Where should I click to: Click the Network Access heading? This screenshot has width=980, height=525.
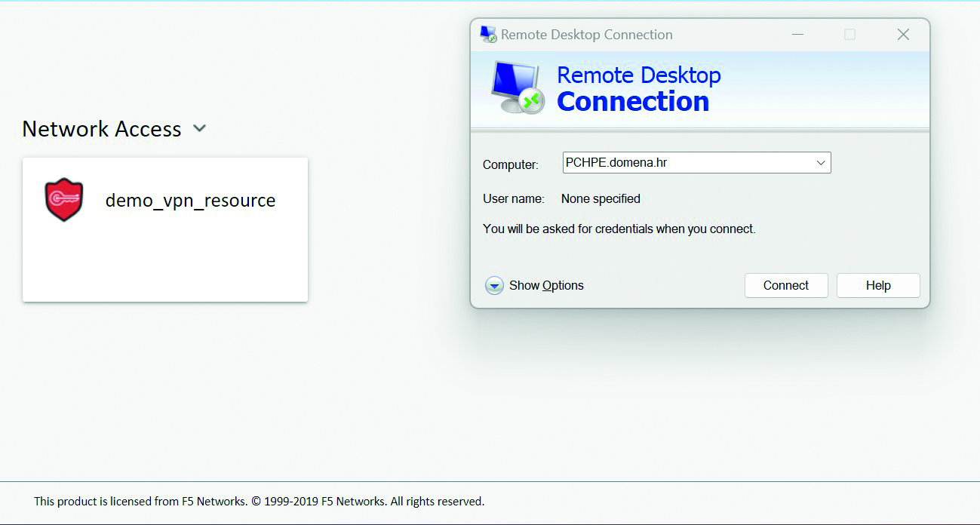[x=102, y=129]
